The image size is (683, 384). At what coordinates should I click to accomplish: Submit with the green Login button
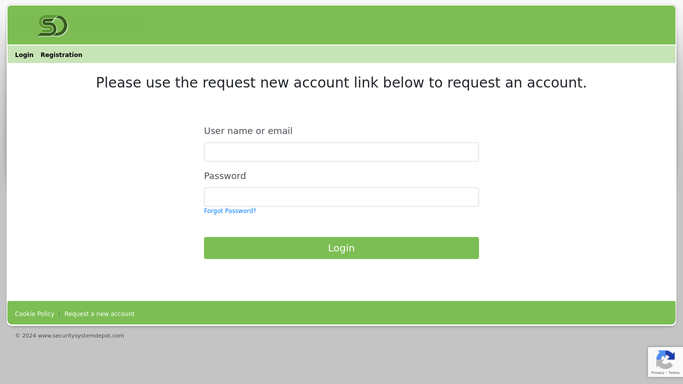[341, 248]
